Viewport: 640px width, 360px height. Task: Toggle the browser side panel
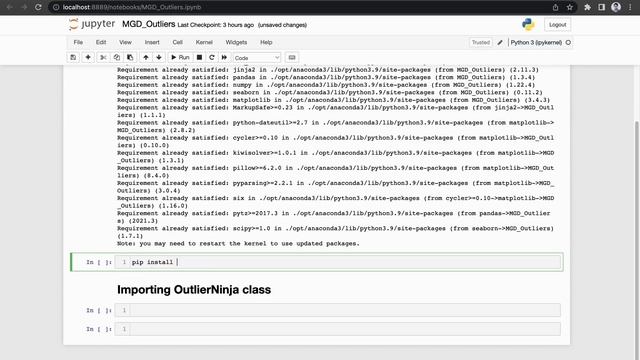point(602,7)
